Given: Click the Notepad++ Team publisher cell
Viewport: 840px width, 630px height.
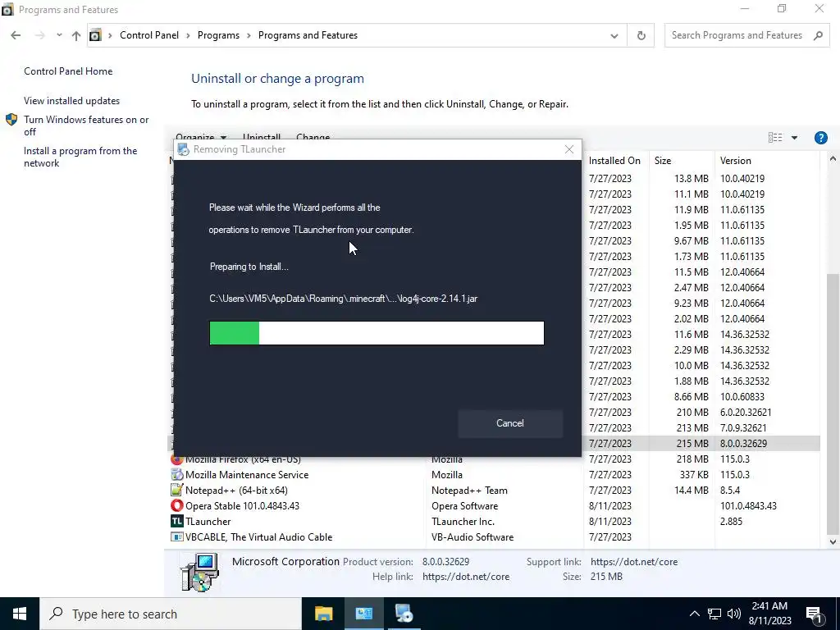Looking at the screenshot, I should click(469, 491).
